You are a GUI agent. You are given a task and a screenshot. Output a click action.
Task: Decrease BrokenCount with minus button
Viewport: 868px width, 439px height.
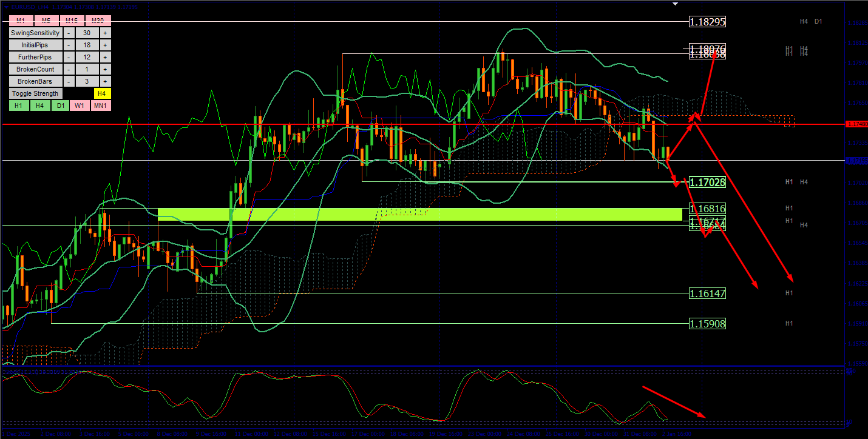click(x=69, y=69)
